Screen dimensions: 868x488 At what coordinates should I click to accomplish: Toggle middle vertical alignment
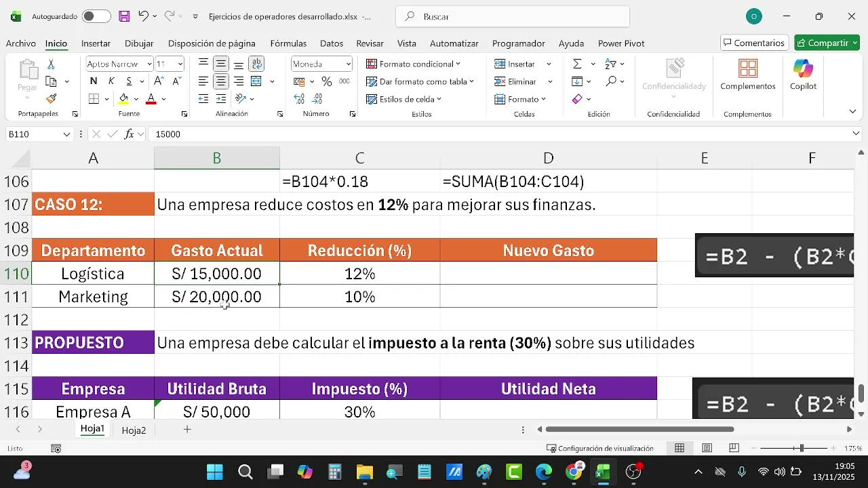coord(221,64)
